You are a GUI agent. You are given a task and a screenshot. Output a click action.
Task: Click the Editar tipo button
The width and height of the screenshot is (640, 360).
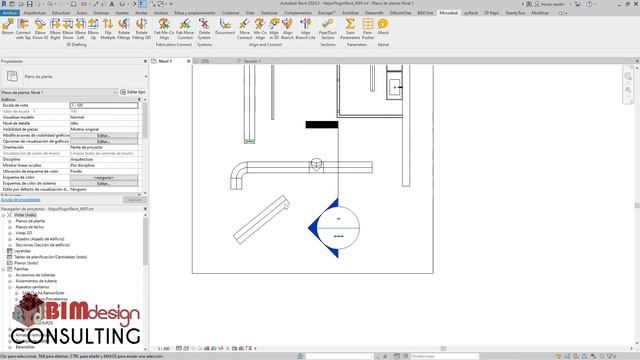(x=133, y=92)
